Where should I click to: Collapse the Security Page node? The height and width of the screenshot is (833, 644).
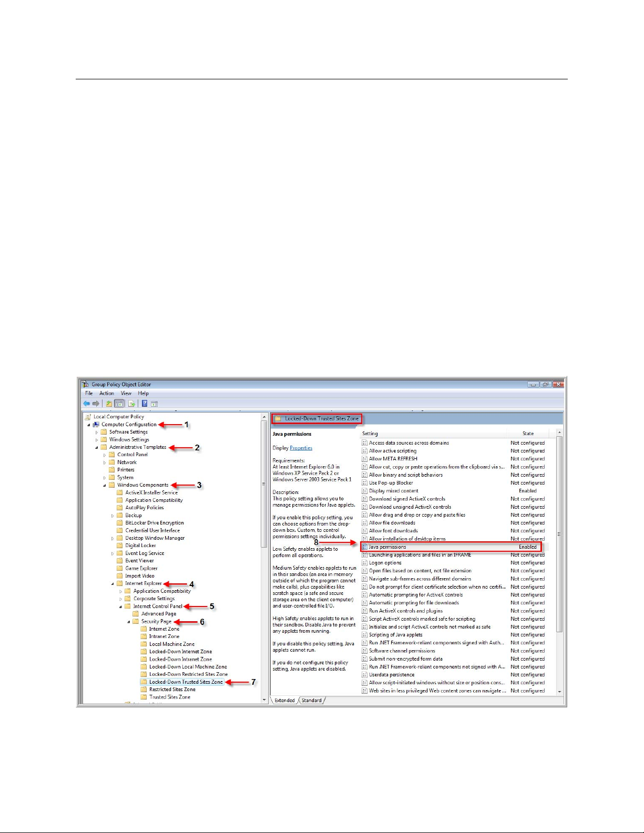tap(129, 621)
